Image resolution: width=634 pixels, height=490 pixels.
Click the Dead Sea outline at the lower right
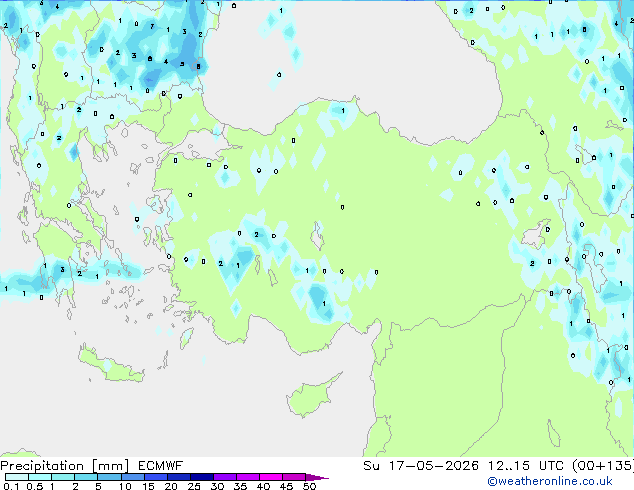(x=554, y=433)
